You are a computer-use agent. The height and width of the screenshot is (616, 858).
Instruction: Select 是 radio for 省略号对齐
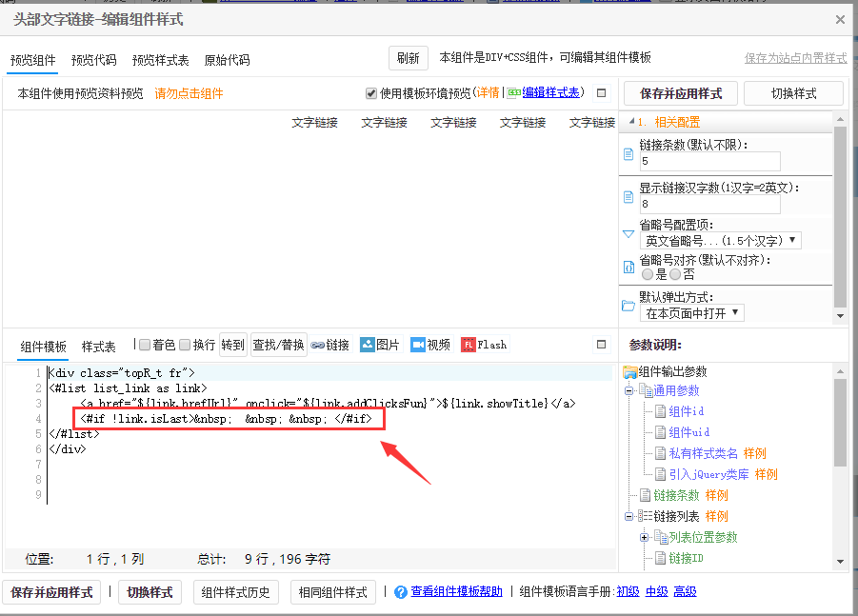tap(648, 274)
